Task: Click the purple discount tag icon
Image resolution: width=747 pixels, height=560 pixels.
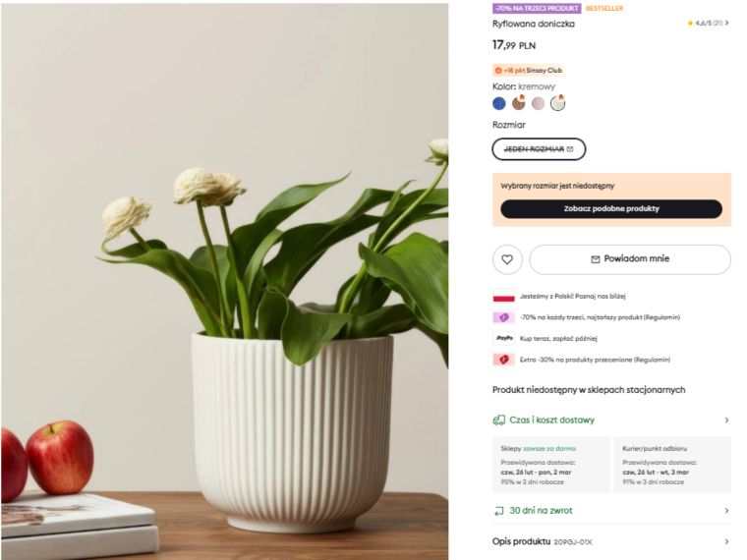Action: pyautogui.click(x=503, y=317)
